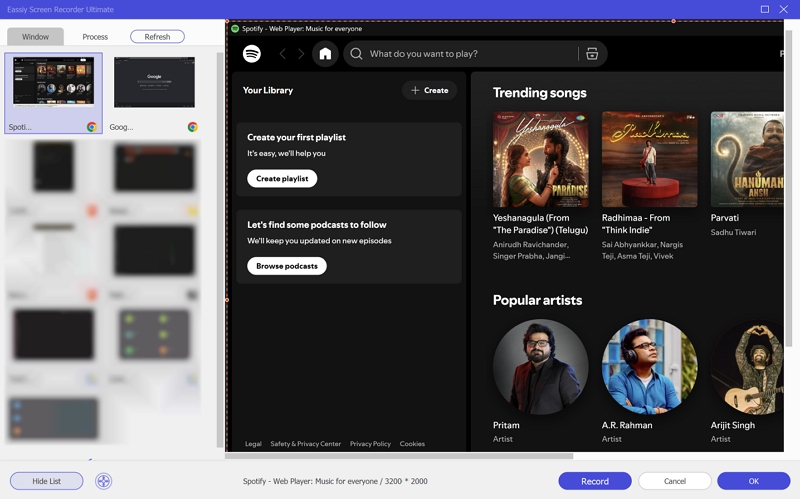
Task: Click the round target icon beside Hide List
Action: pyautogui.click(x=104, y=481)
